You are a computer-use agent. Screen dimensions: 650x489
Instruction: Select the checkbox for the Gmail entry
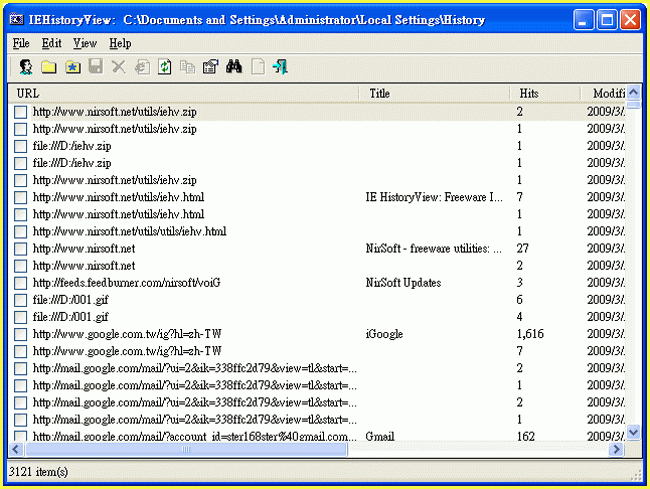click(20, 436)
